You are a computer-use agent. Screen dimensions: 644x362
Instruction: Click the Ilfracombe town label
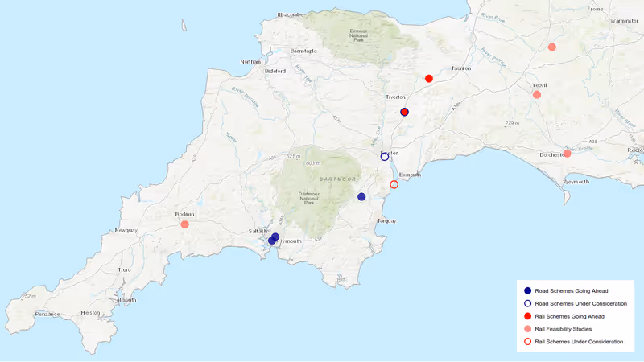click(291, 14)
